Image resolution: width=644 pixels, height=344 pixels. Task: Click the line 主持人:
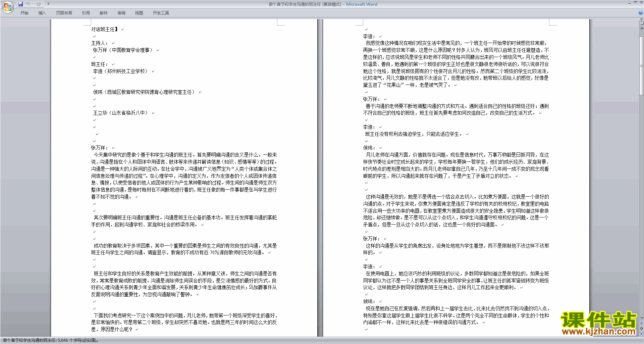(x=100, y=43)
